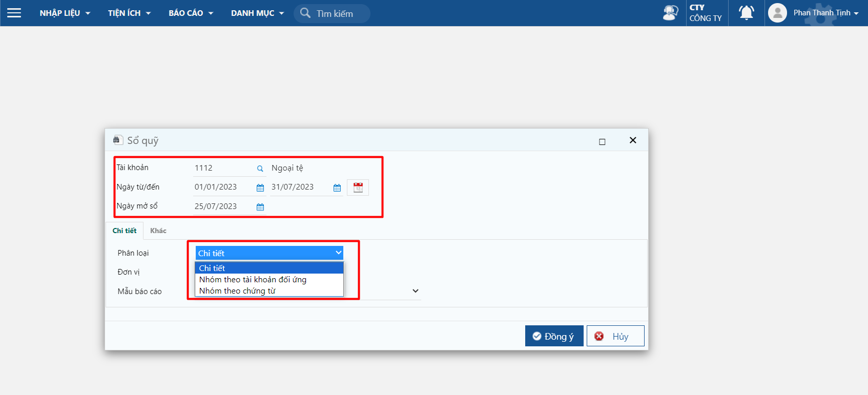Open the hamburger navigation menu
The width and height of the screenshot is (868, 395).
[14, 13]
